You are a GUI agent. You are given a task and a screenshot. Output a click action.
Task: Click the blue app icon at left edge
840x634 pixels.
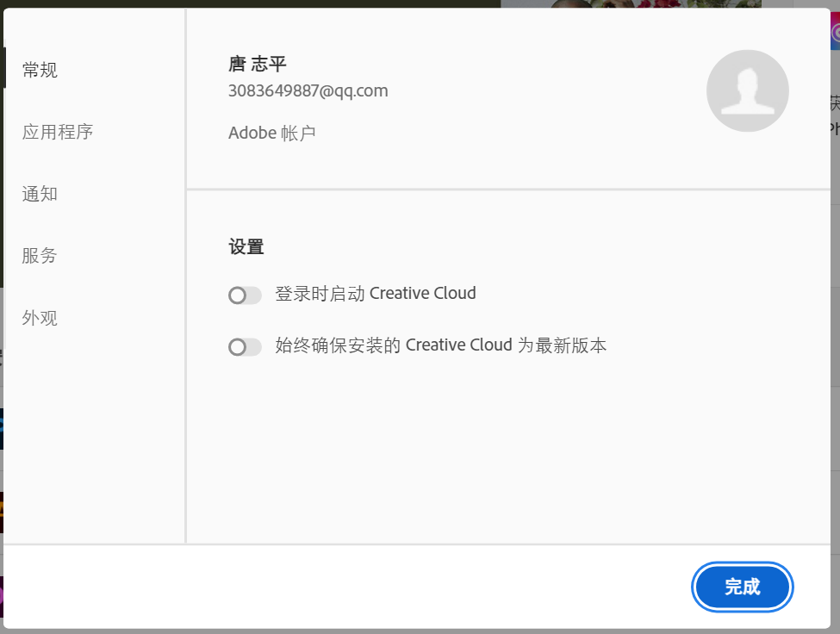pyautogui.click(x=2, y=428)
